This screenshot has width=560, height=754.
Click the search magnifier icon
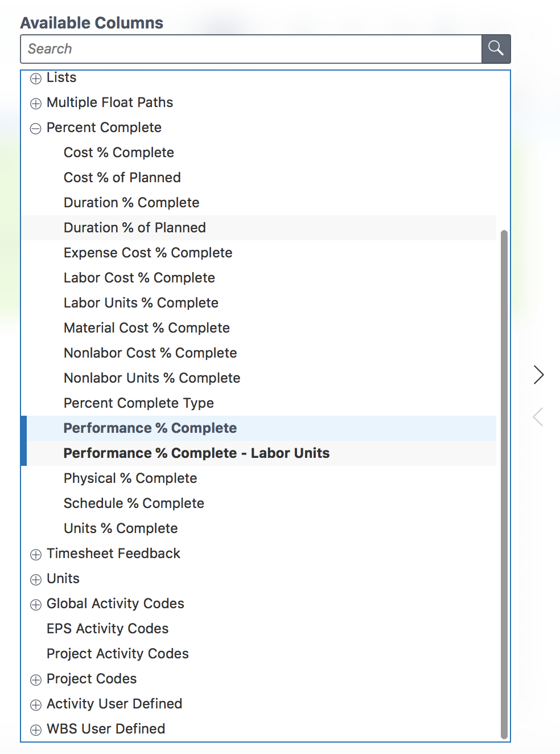pos(495,49)
